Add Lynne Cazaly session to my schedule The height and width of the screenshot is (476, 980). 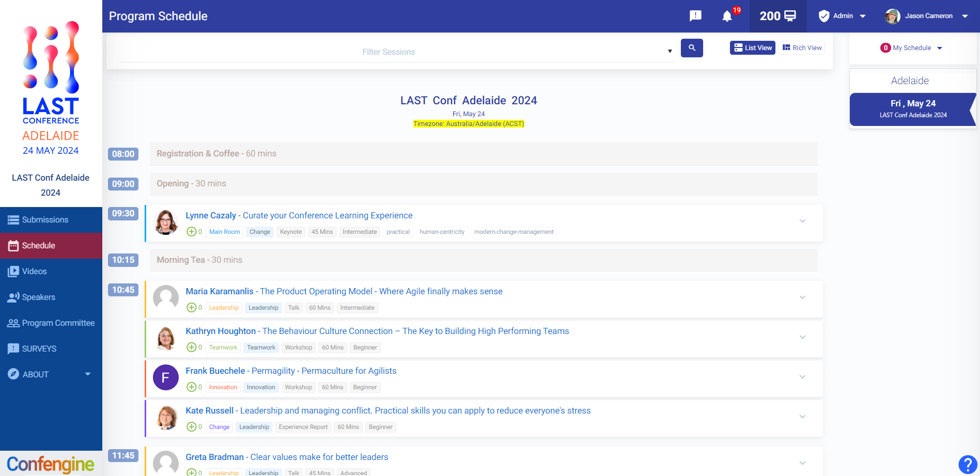pos(192,232)
